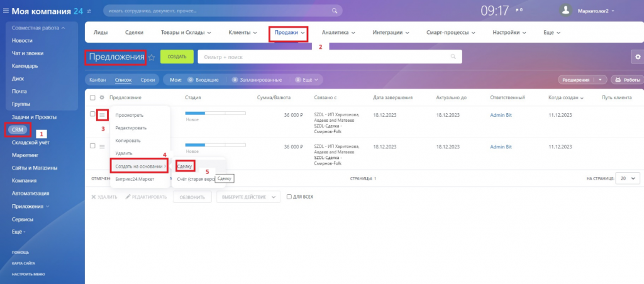
Task: Click the user avatar icon
Action: pos(567,11)
